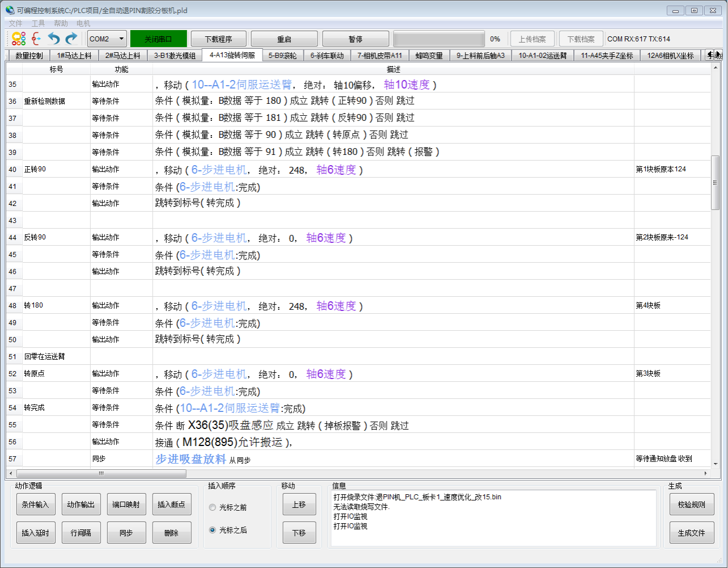This screenshot has width=728, height=568.
Task: Click the red branch toolbar icon
Action: pyautogui.click(x=36, y=39)
